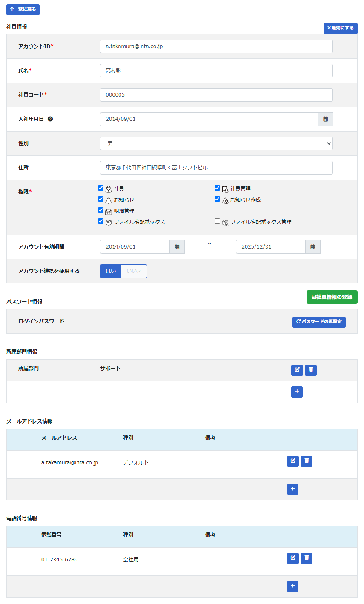Viewport: 364px width, 604px height.
Task: Edit the a.takamura@inta.co.jp email row
Action: point(292,461)
